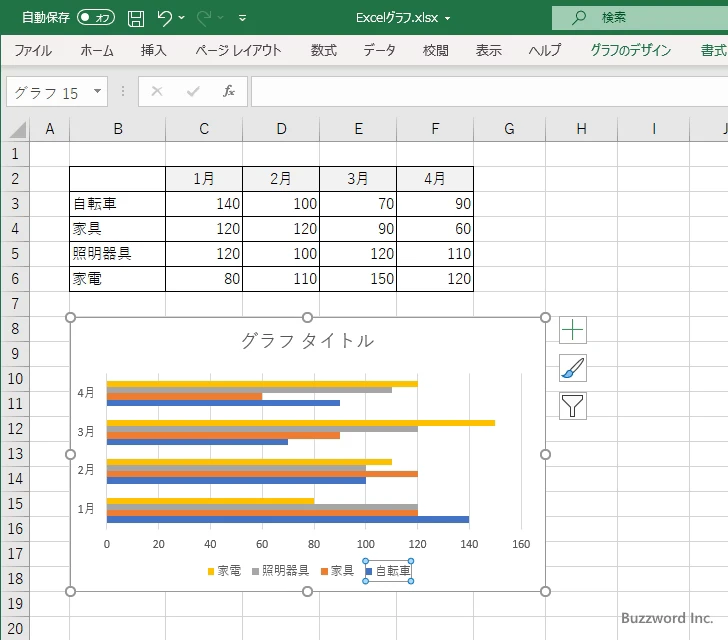Click the yellow 家電 bar for 3月

[300, 423]
